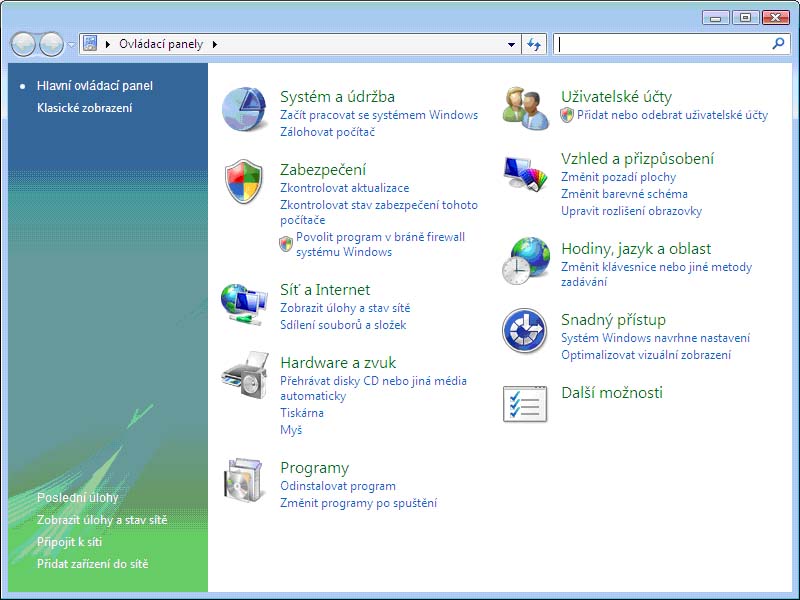
Task: Click Přidat nebo odebrat uživatelské účty link
Action: (672, 115)
